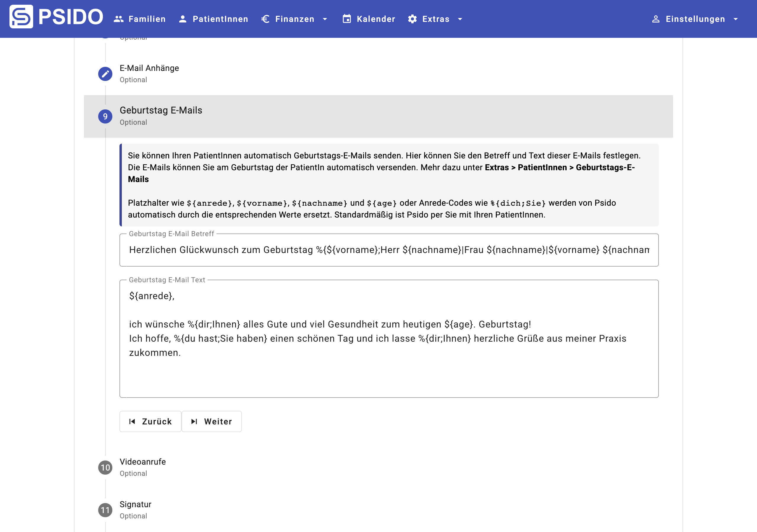
Task: Click the skip-next icon inside Weiter button
Action: (x=194, y=421)
